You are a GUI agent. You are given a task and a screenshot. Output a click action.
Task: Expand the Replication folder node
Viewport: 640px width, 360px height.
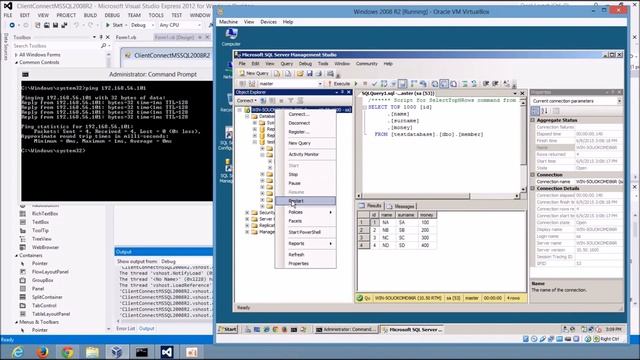(x=247, y=225)
